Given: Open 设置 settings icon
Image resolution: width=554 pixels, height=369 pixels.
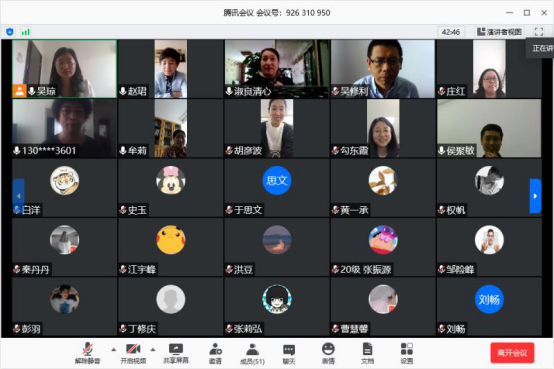Looking at the screenshot, I should [407, 353].
